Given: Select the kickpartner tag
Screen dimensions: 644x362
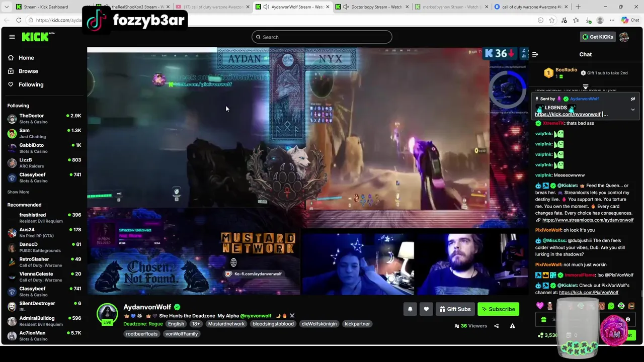Looking at the screenshot, I should [357, 324].
